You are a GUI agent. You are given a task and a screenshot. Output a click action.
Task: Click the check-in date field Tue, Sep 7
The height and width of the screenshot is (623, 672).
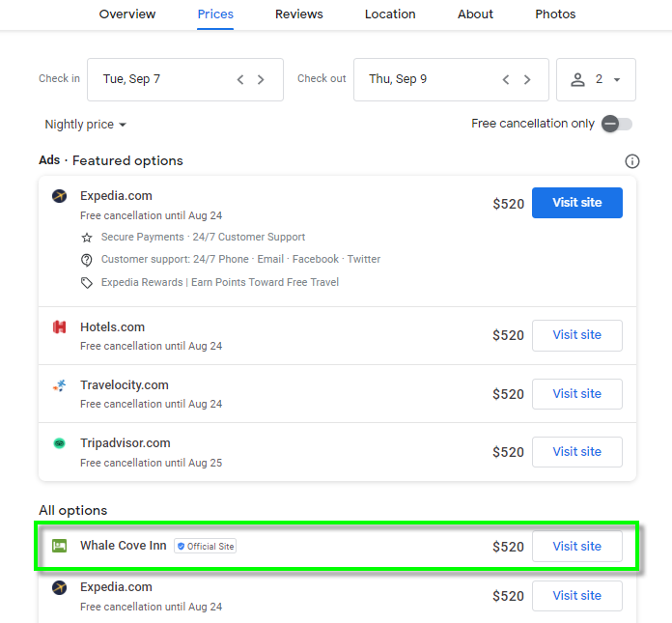pos(154,79)
